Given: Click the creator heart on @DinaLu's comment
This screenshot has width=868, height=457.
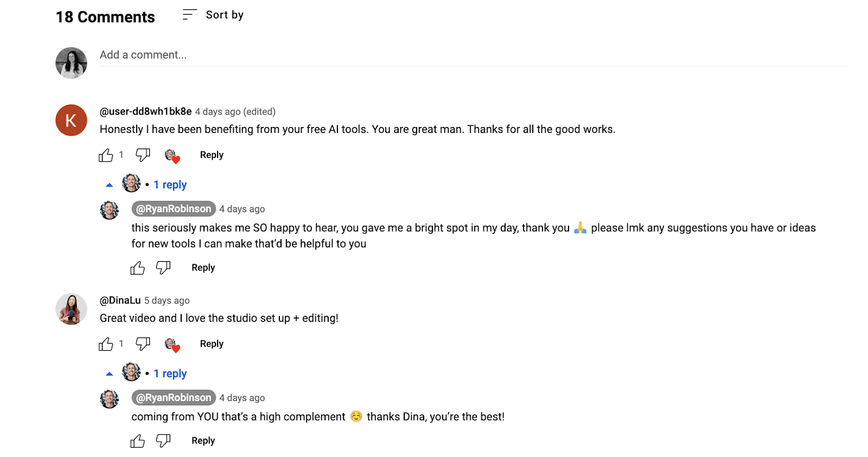Looking at the screenshot, I should [172, 344].
